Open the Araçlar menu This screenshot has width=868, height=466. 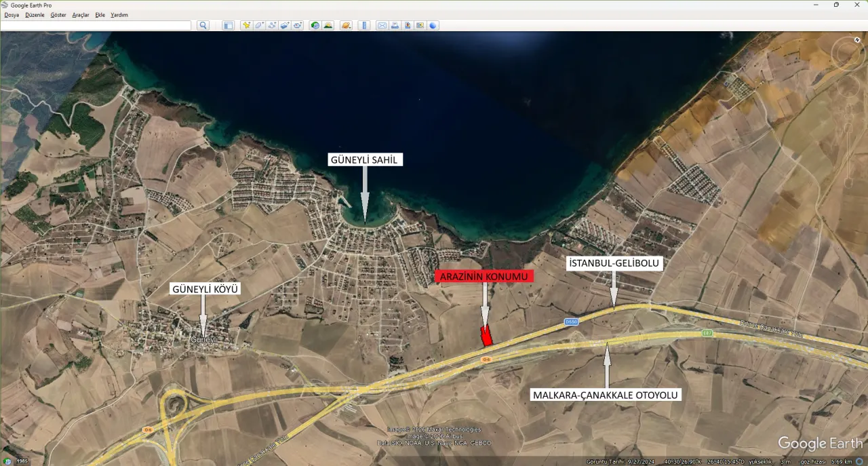(x=81, y=14)
